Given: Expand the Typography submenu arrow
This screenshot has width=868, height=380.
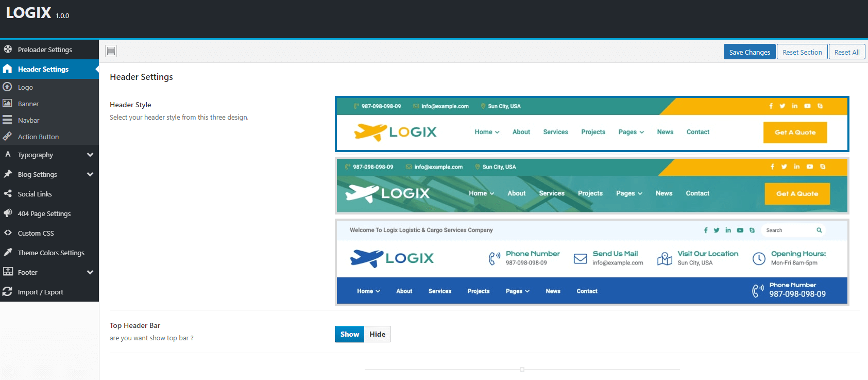Looking at the screenshot, I should click(90, 155).
